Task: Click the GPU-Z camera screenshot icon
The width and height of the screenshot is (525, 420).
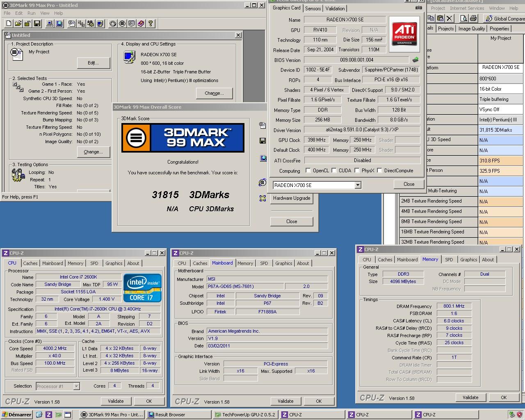Action: point(418,8)
